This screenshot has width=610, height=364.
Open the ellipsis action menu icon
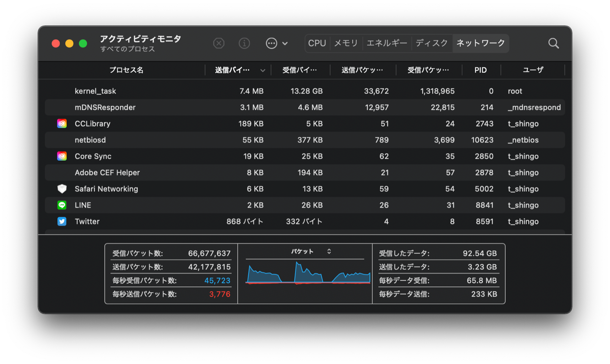click(x=271, y=43)
